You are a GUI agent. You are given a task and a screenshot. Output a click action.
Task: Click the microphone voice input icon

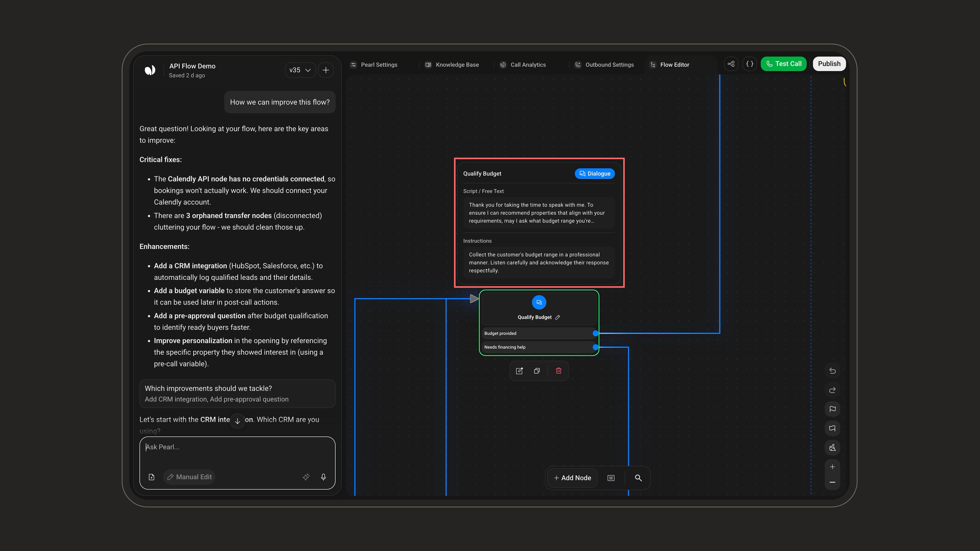323,477
